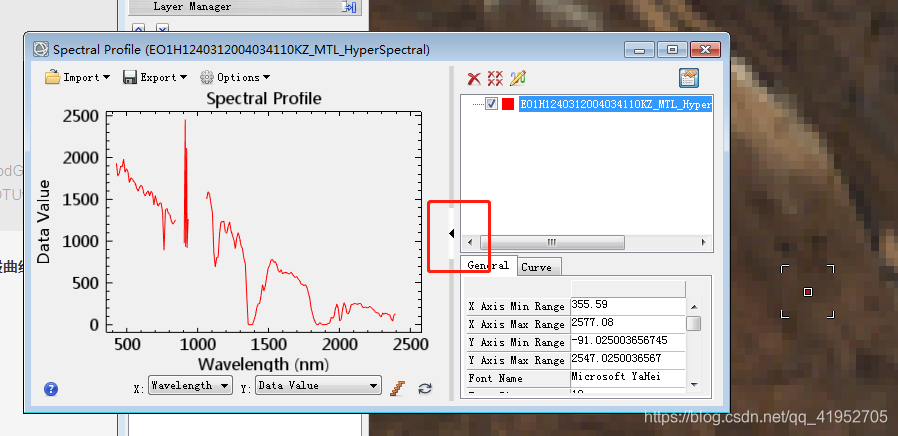
Task: Toggle the EO1H124 spectrum visibility checkbox
Action: pos(491,104)
